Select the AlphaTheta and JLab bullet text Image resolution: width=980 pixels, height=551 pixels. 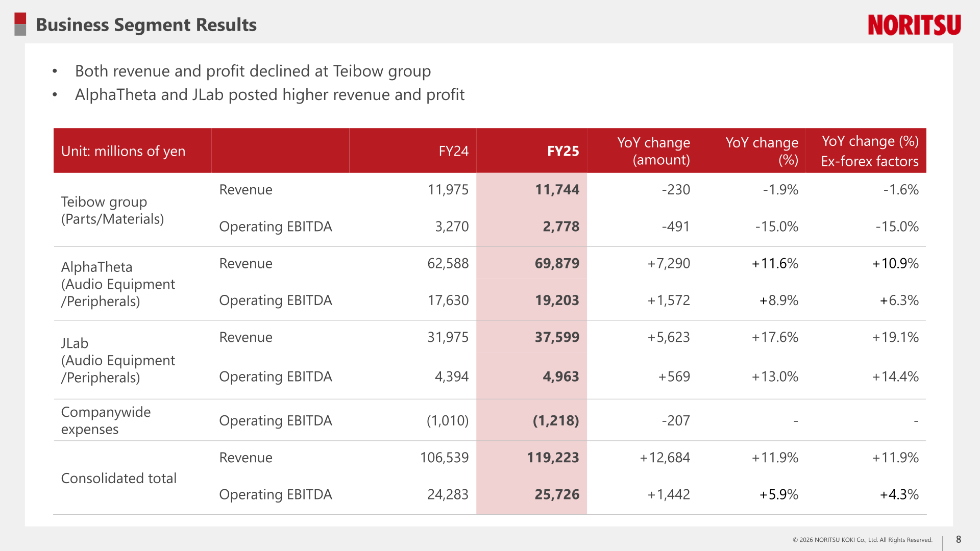[269, 95]
